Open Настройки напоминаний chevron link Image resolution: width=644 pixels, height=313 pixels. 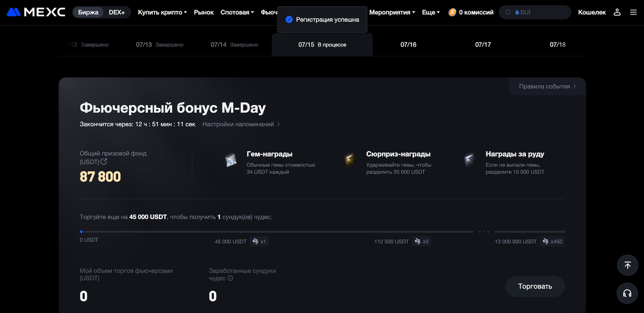tap(241, 124)
